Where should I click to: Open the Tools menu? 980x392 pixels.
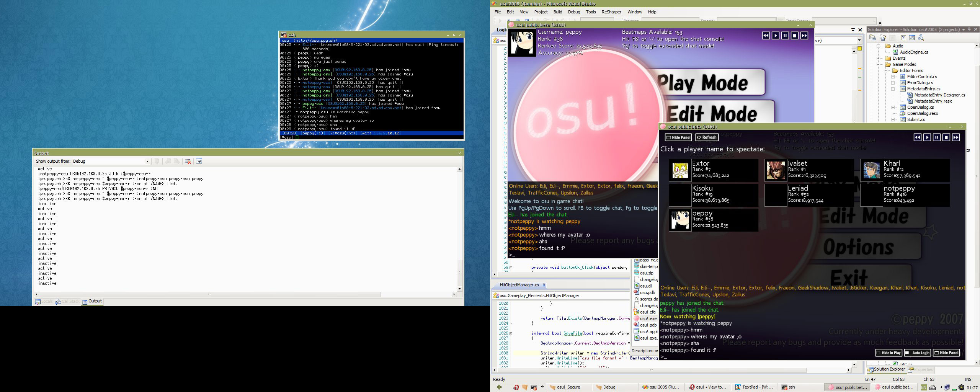point(591,12)
